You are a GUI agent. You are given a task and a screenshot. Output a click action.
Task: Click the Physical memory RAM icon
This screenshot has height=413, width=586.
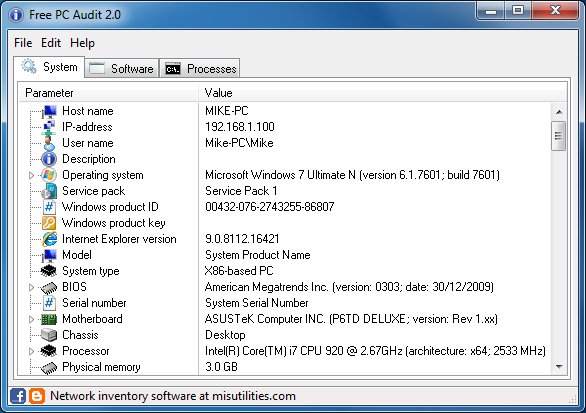coord(49,367)
